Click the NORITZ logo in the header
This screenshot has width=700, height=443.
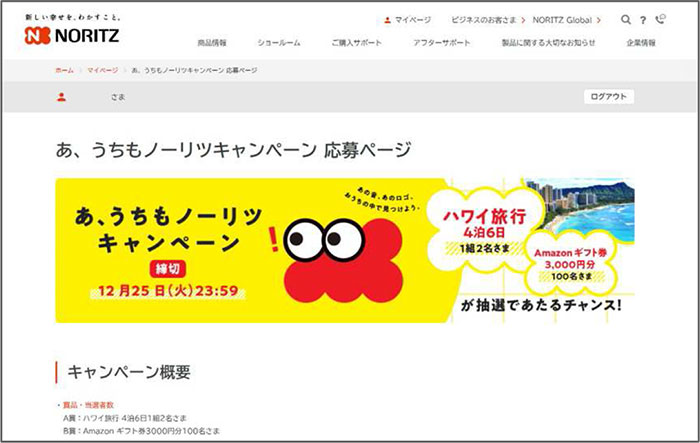tap(72, 35)
